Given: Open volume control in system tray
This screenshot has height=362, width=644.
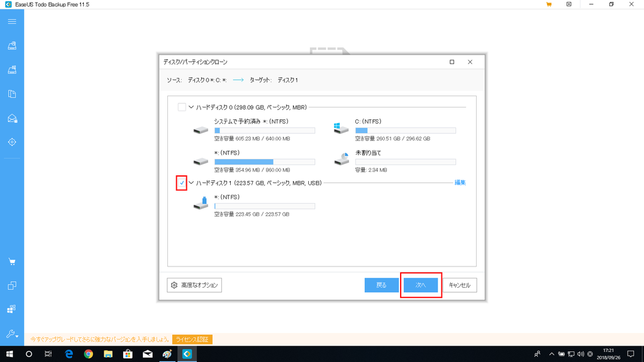Looking at the screenshot, I should click(x=580, y=354).
